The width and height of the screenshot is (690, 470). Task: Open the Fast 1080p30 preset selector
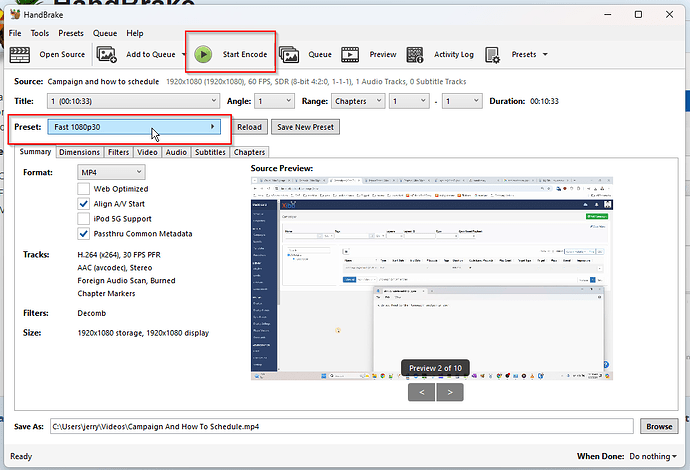pyautogui.click(x=134, y=127)
